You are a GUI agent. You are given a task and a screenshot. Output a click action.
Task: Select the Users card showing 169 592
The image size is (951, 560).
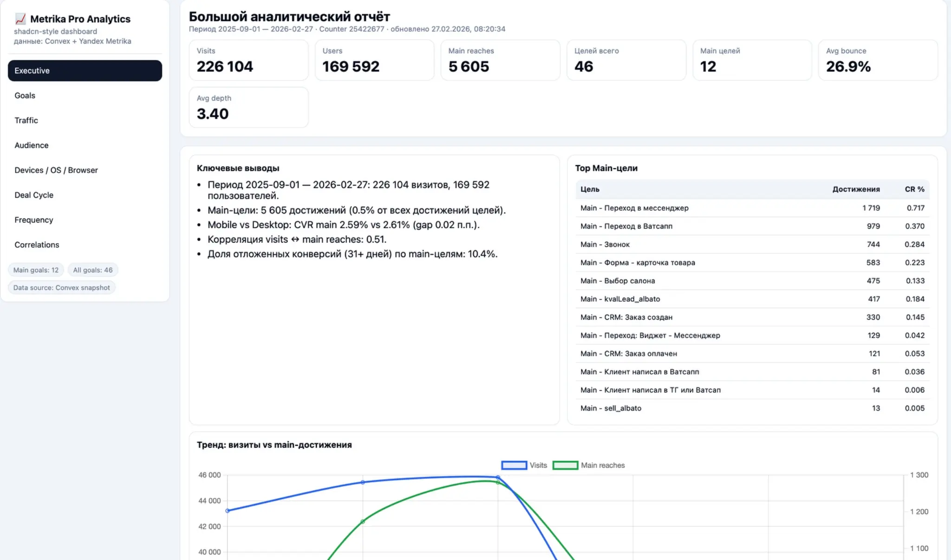374,60
